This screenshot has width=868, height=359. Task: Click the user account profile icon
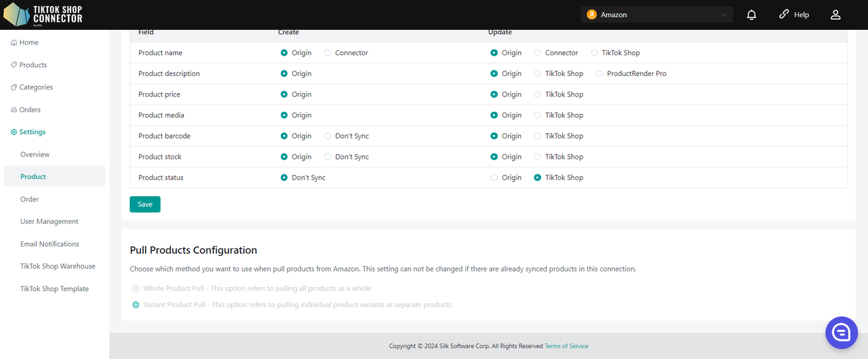pos(835,15)
